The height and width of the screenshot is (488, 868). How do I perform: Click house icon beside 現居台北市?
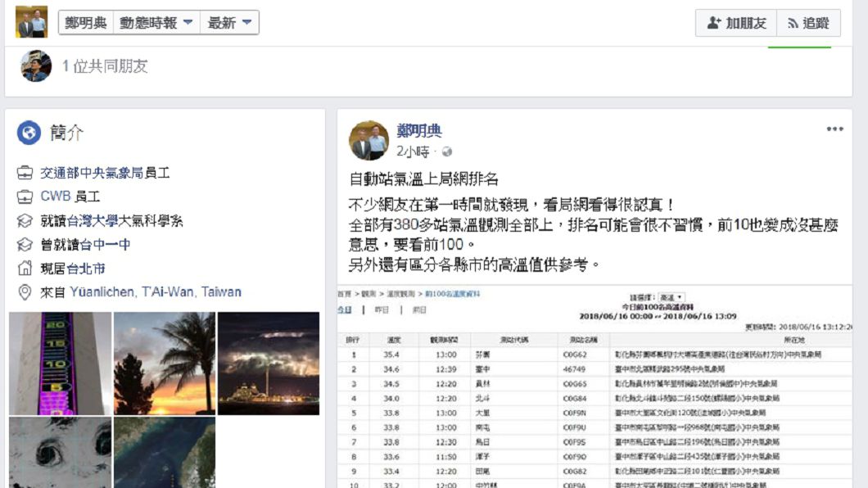[x=25, y=269]
